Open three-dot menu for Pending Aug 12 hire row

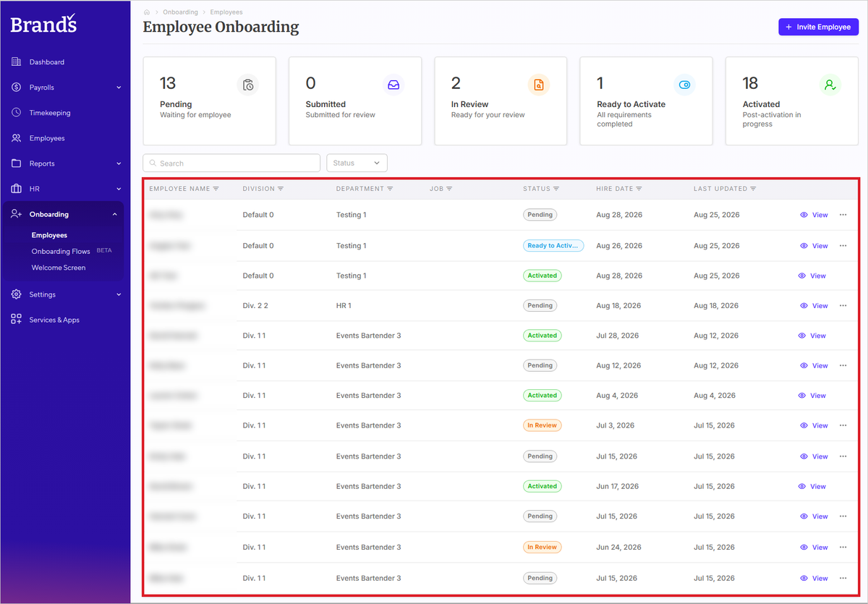[x=843, y=366]
